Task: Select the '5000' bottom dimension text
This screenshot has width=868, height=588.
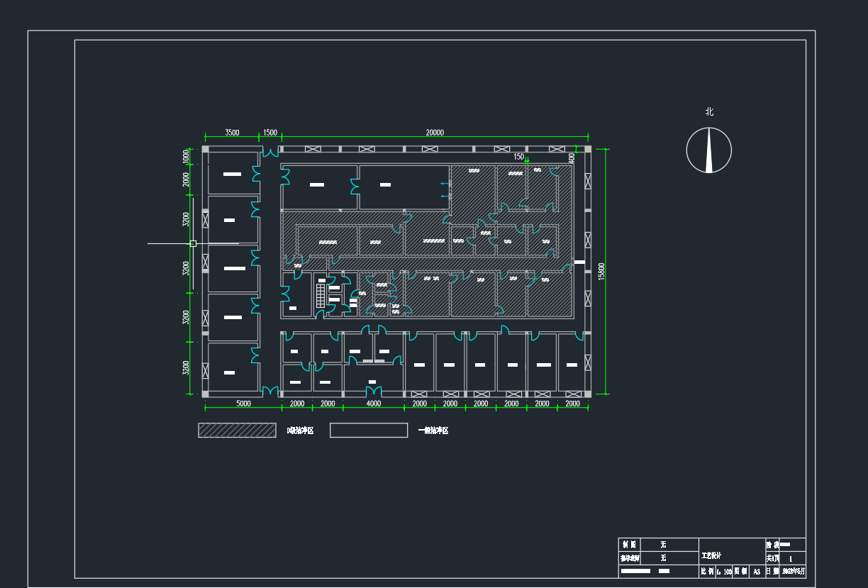Action: point(243,404)
